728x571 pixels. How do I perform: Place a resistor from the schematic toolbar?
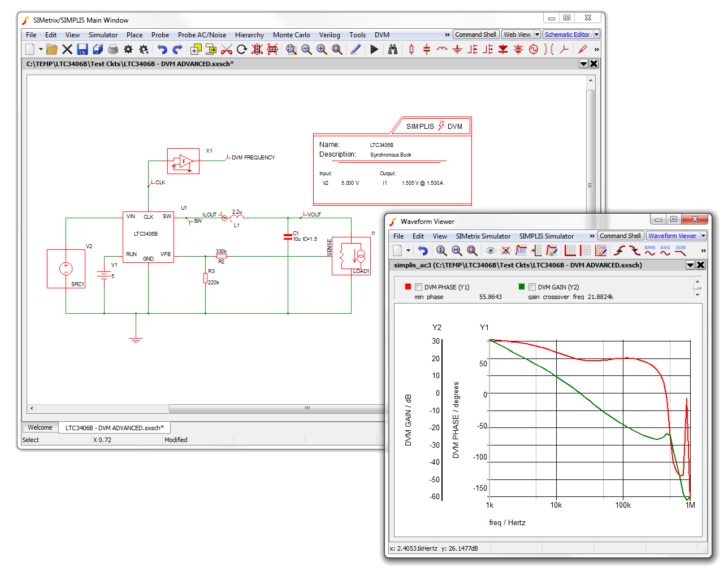(x=411, y=50)
